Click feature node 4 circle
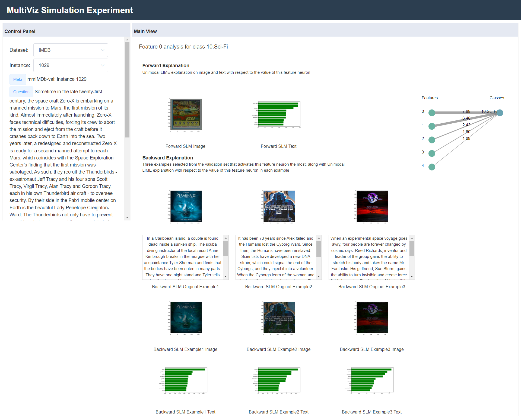This screenshot has height=420, width=521. (431, 167)
